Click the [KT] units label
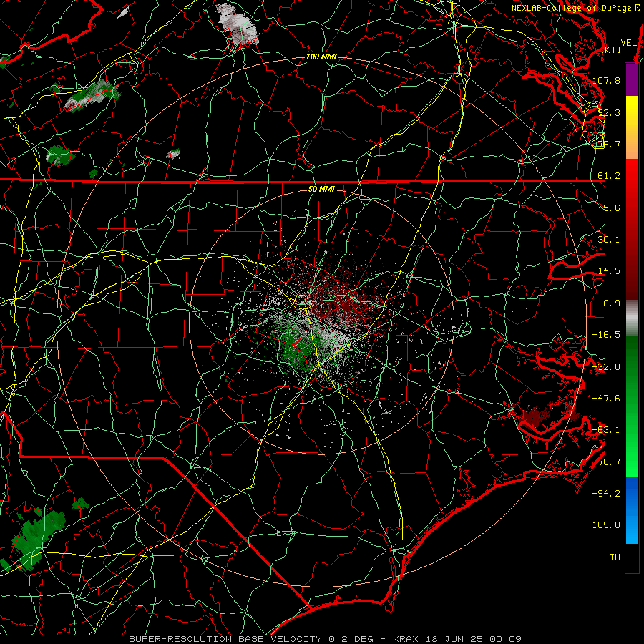Image resolution: width=644 pixels, height=644 pixels. [x=611, y=49]
